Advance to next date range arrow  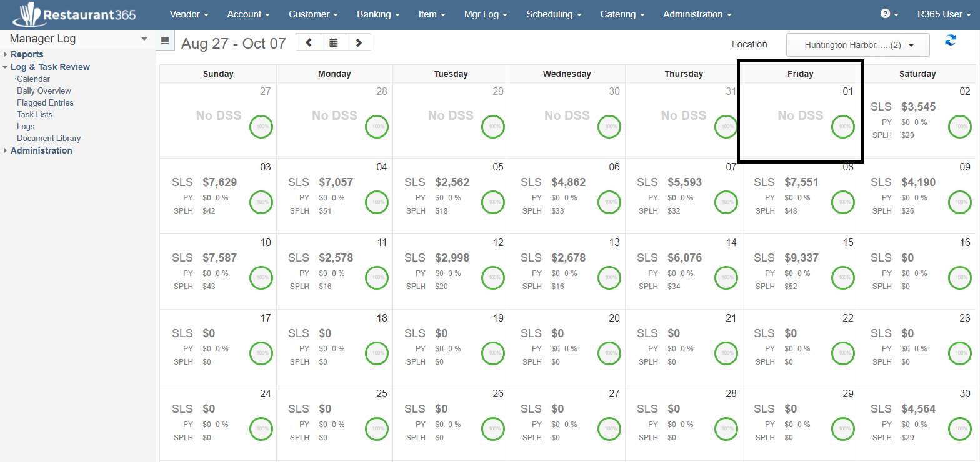pyautogui.click(x=359, y=42)
